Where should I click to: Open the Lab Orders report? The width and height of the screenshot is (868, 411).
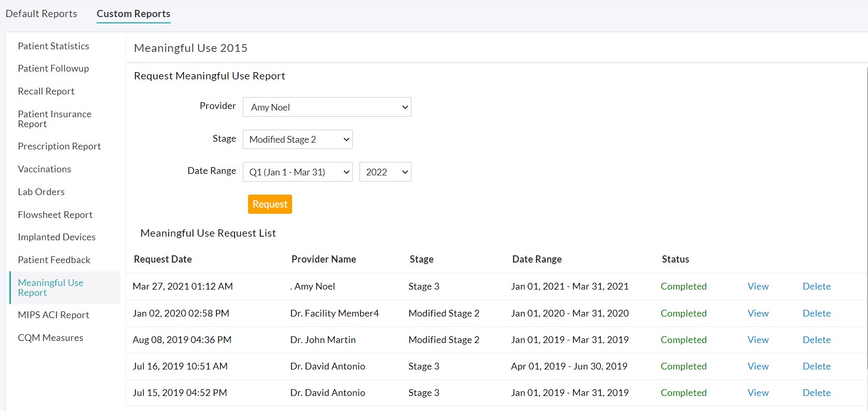[x=41, y=192]
